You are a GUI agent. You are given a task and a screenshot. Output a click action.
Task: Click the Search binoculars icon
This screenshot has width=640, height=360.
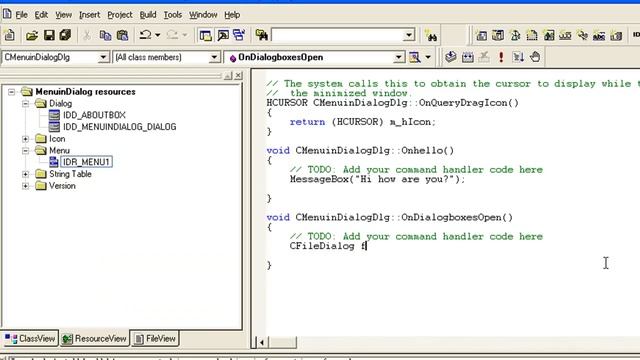431,36
